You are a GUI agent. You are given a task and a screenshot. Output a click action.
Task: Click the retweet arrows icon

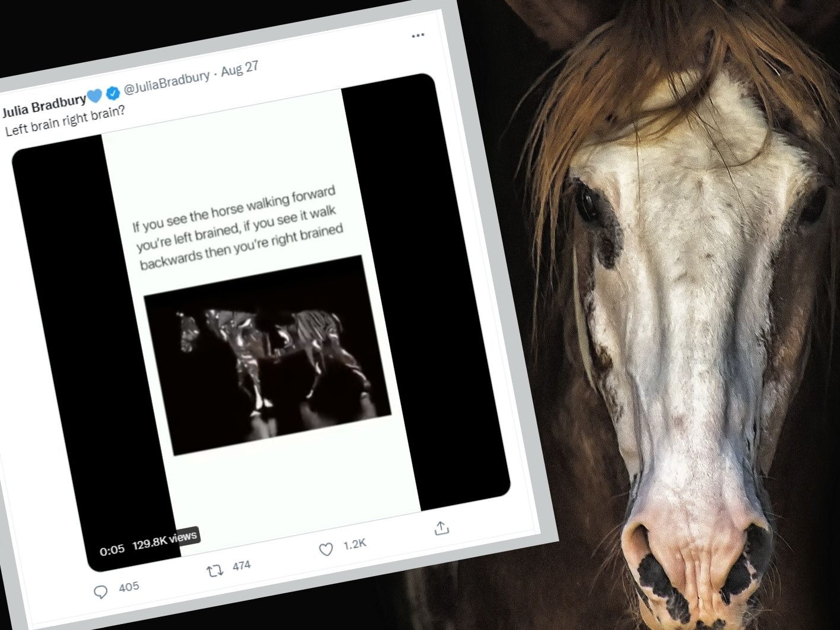[214, 571]
